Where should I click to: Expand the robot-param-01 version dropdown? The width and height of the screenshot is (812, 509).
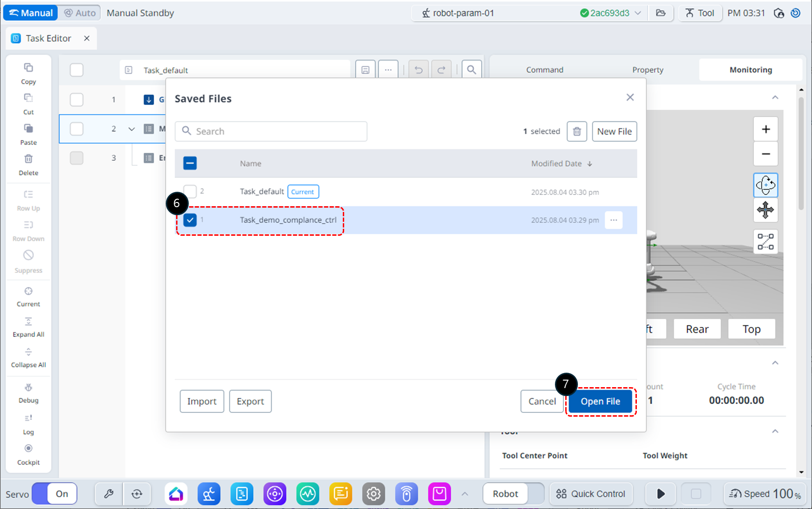point(638,13)
